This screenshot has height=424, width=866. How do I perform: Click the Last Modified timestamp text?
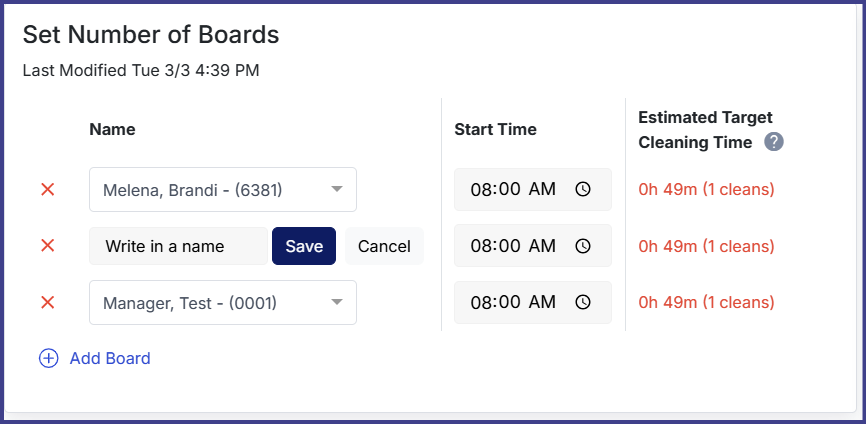point(141,70)
